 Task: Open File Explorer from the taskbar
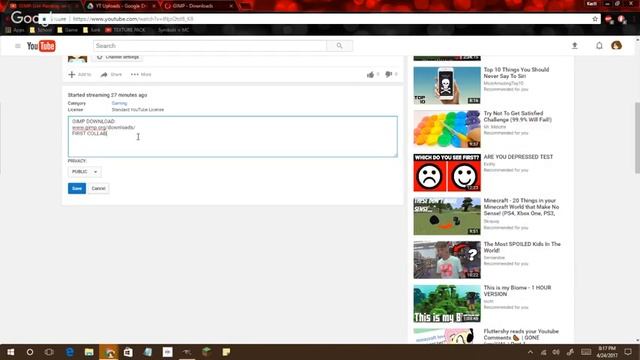89,352
